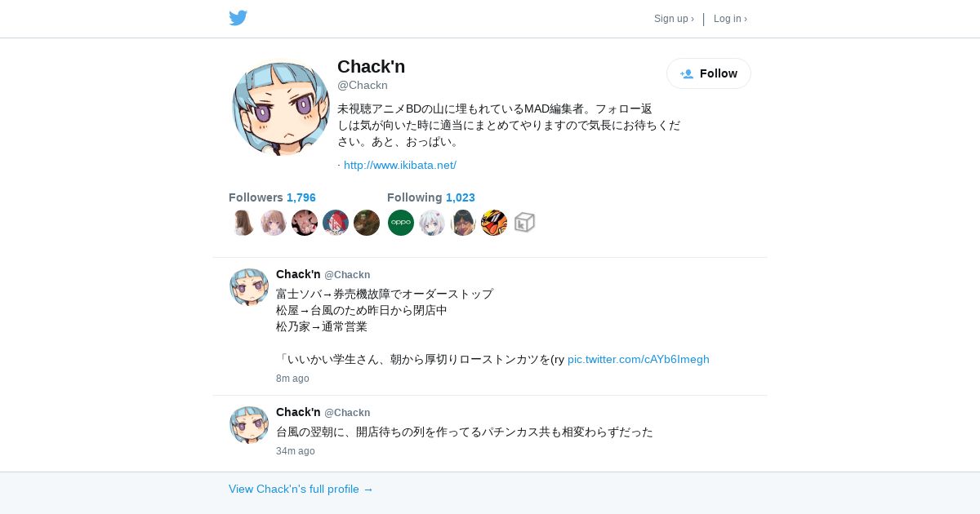
Task: Open the green OPPO avatar in Following
Action: coord(401,223)
